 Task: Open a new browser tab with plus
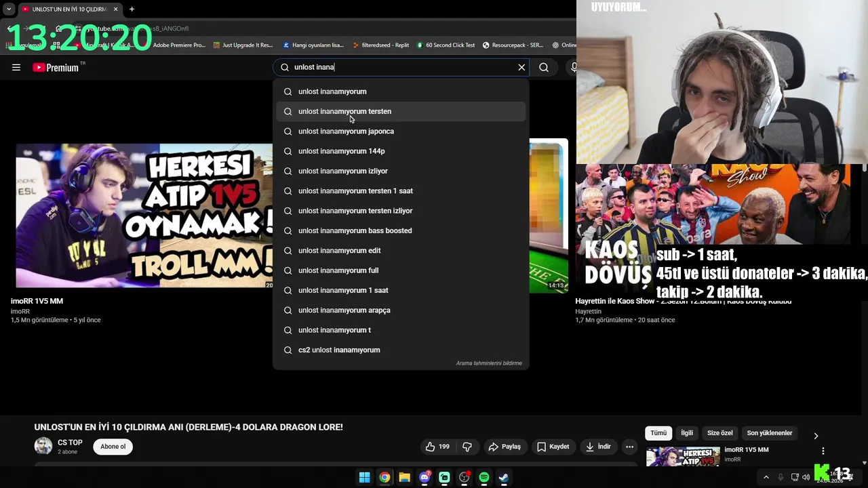coord(132,9)
